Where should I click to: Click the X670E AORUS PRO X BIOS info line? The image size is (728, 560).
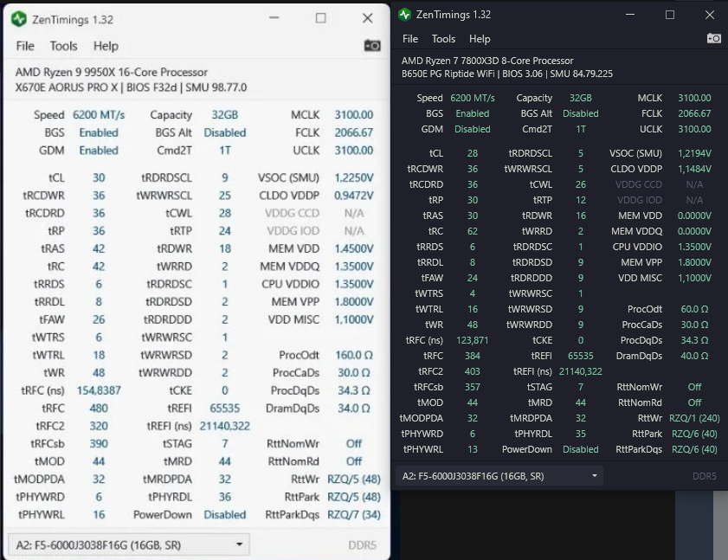(x=131, y=87)
